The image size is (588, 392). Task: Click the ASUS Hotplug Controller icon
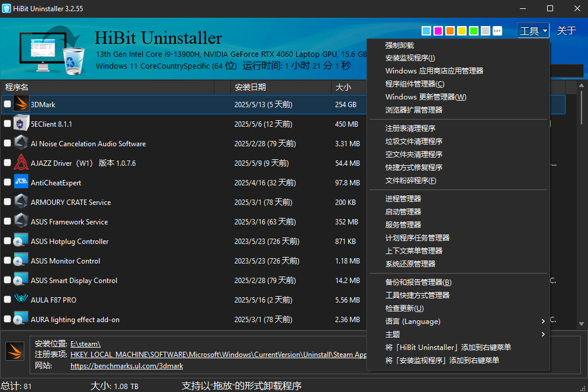point(21,241)
